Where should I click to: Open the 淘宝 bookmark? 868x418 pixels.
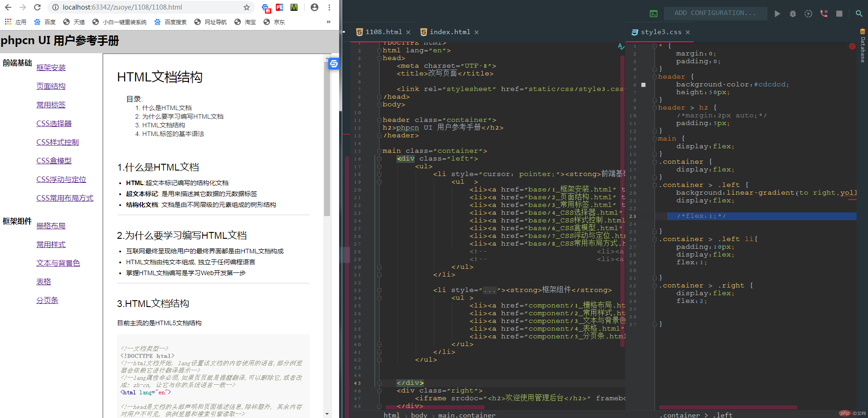coord(245,22)
